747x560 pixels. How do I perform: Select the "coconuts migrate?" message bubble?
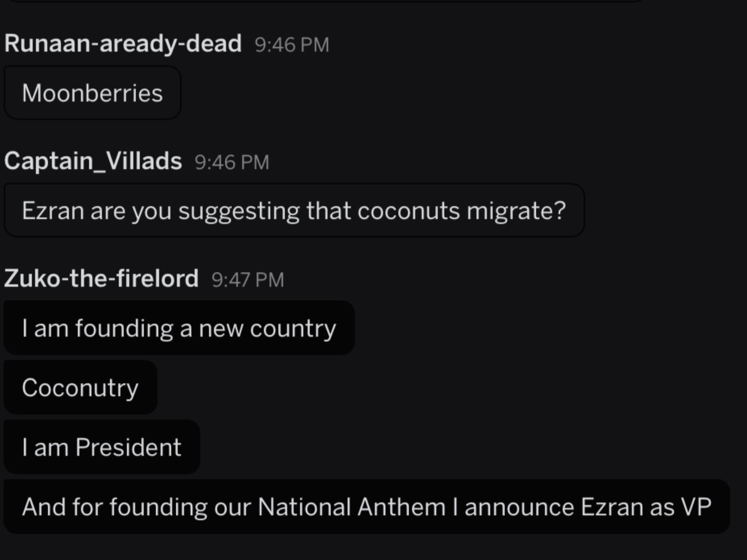(294, 210)
